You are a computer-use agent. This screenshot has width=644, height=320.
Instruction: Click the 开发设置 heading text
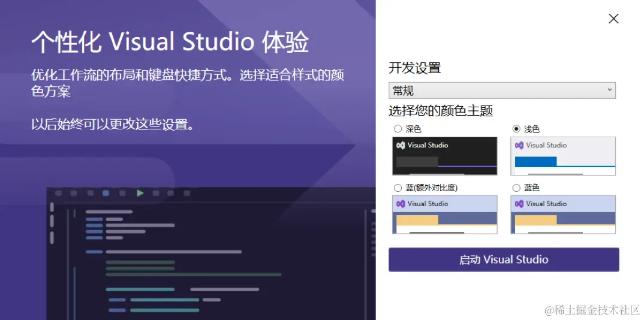click(x=414, y=68)
